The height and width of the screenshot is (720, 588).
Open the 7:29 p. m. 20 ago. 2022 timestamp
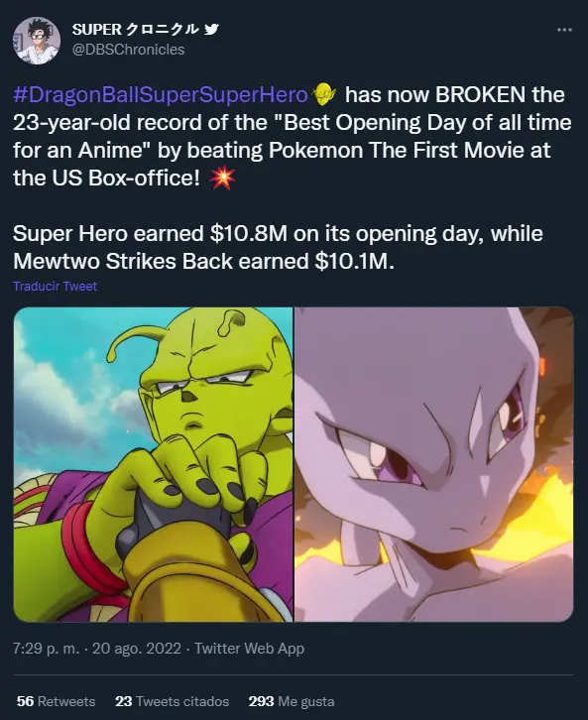tap(97, 649)
